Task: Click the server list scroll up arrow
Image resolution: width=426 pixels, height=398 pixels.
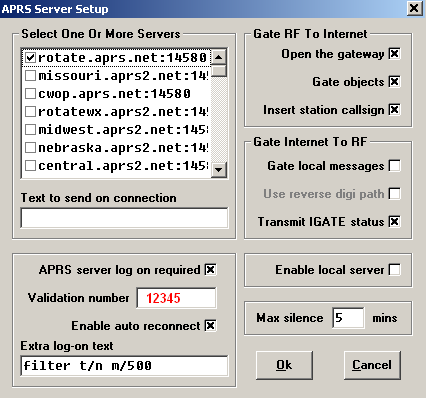Action: [x=219, y=57]
